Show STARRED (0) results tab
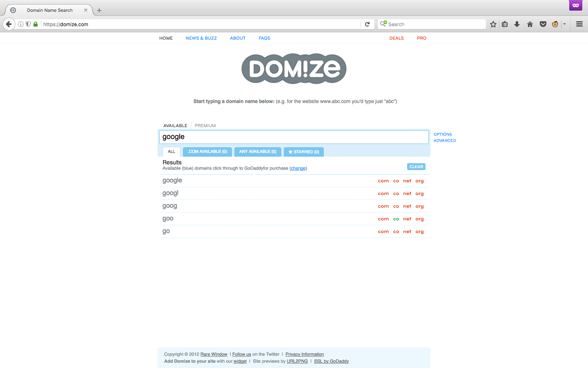 click(x=304, y=152)
